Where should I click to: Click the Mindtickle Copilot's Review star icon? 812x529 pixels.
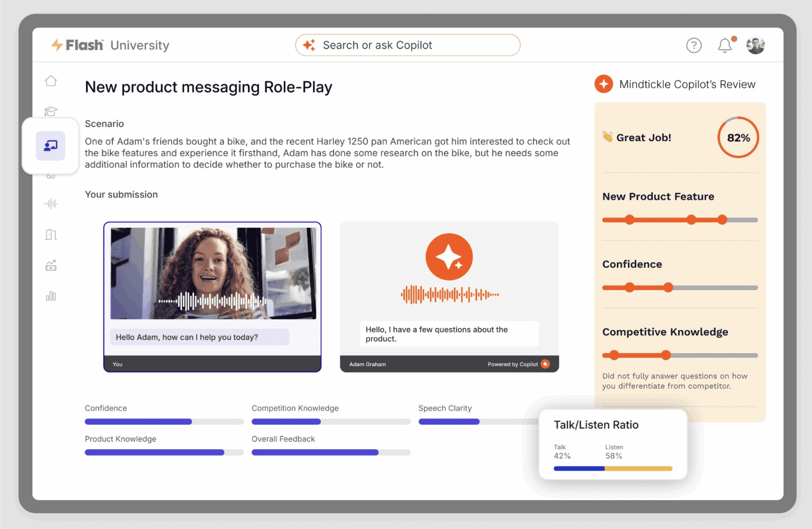point(604,83)
